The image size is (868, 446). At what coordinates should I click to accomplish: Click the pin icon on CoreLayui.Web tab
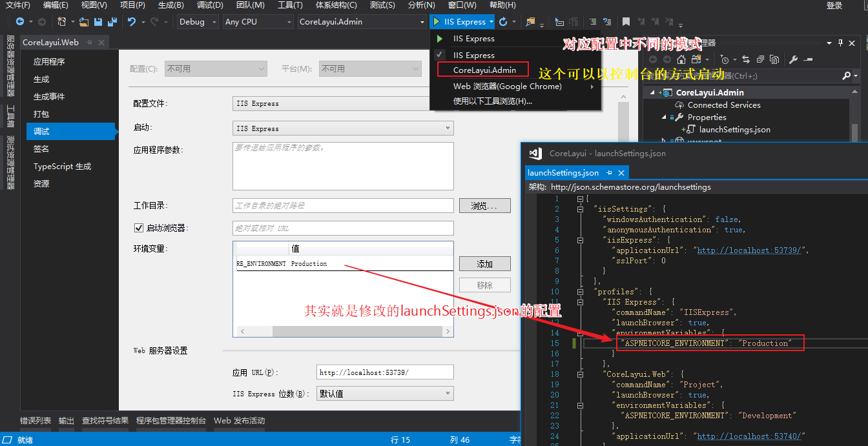(x=89, y=43)
